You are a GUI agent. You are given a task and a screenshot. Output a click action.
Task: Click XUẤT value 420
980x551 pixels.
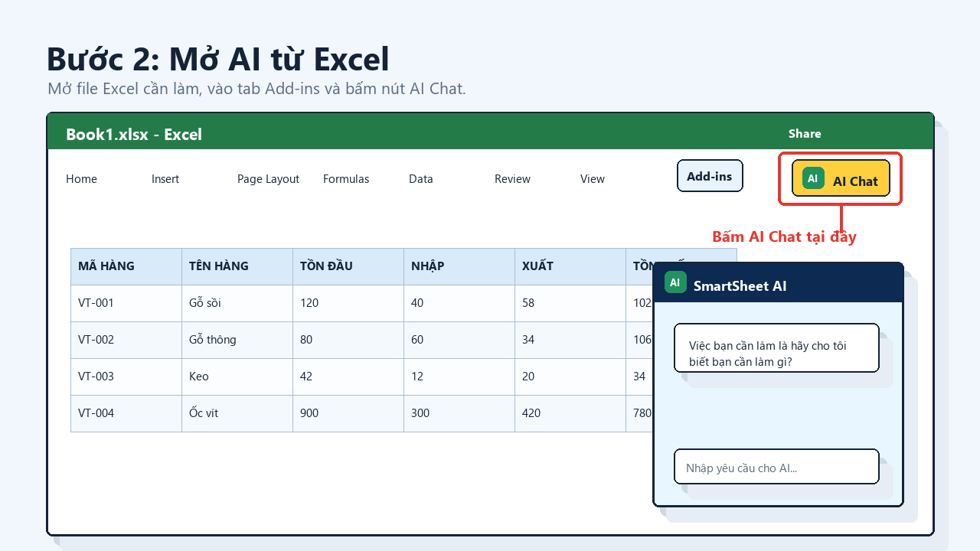tap(570, 413)
